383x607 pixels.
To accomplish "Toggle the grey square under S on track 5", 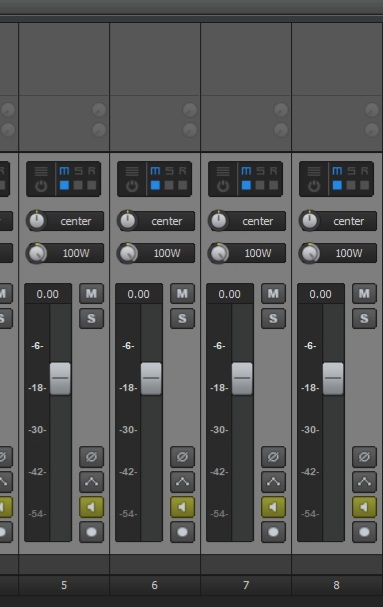I will point(78,185).
